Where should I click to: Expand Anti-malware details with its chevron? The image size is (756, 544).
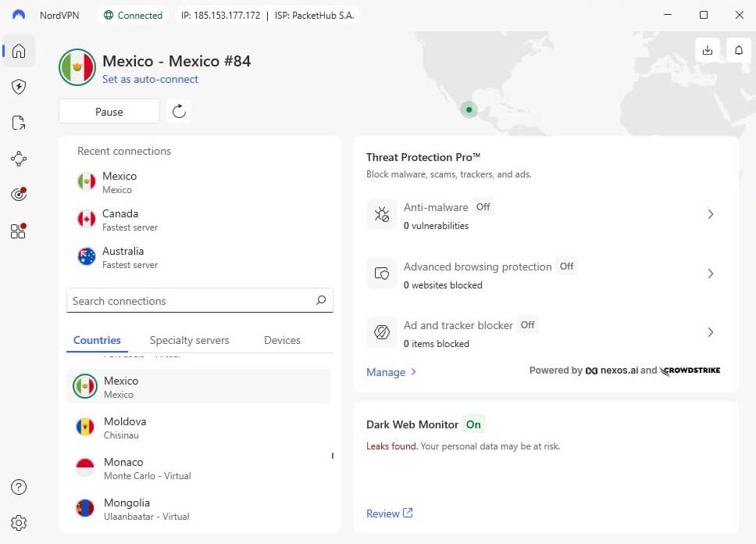point(711,214)
